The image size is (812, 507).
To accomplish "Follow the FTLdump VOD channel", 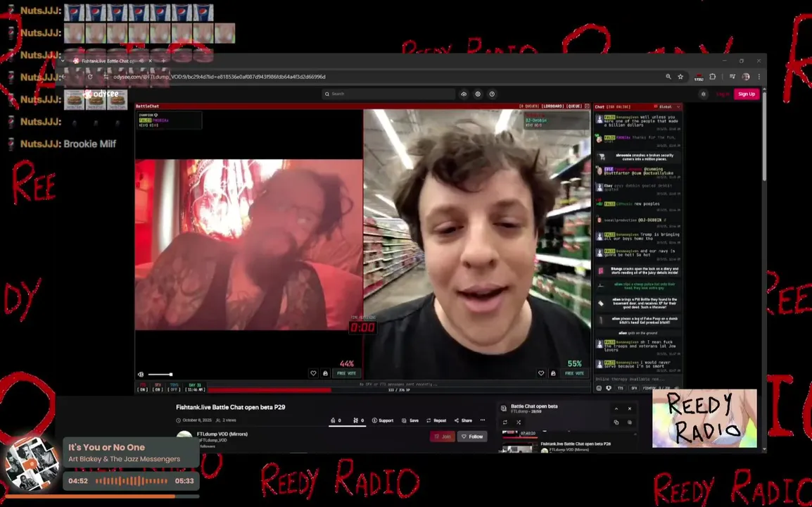I will pos(471,437).
